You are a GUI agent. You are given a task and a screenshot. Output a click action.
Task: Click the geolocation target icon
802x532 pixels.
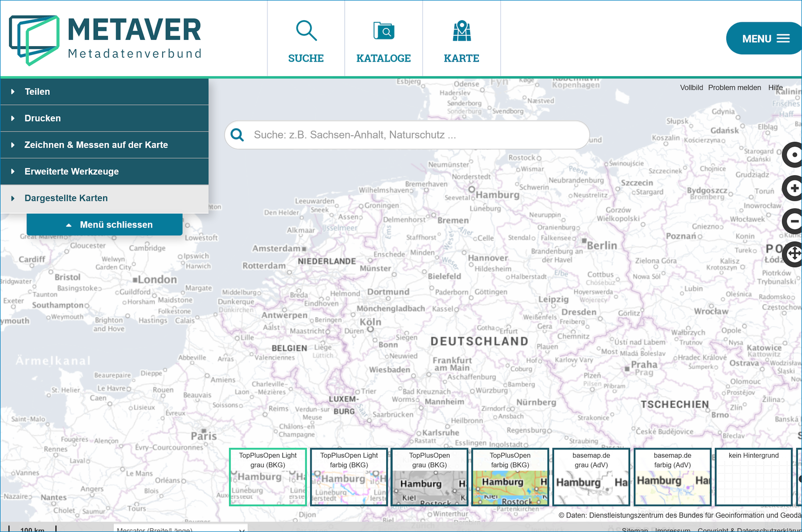(x=793, y=155)
